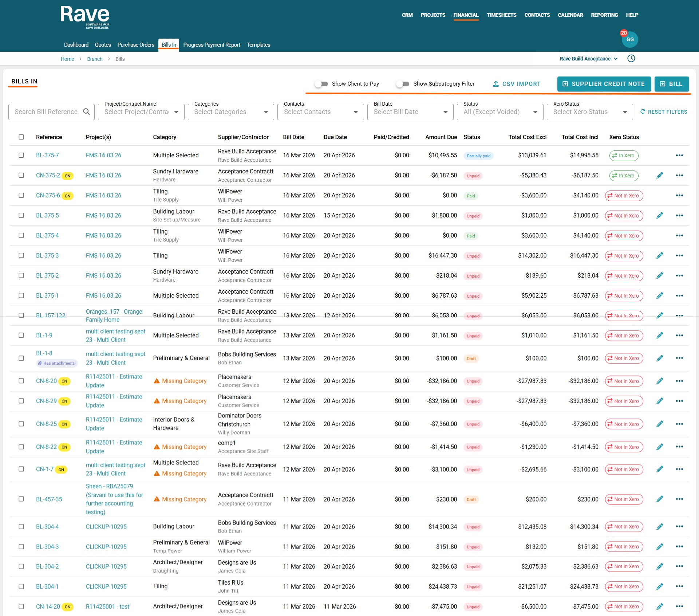Check the BL-375-5 row checkbox
The image size is (699, 616).
pyautogui.click(x=21, y=216)
